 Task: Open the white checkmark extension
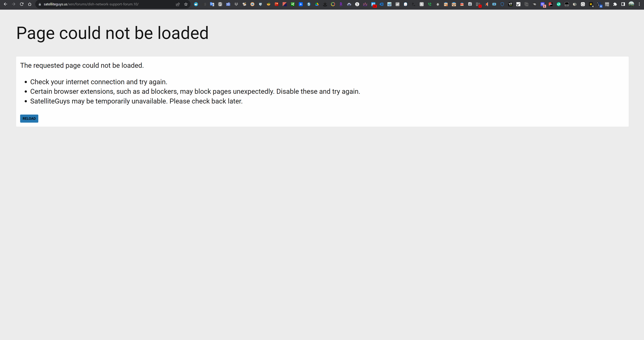point(518,4)
